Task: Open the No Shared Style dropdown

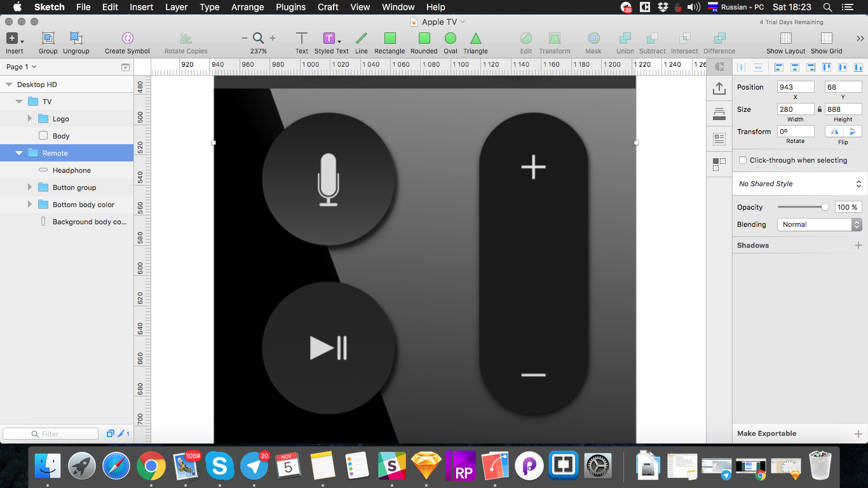Action: point(799,184)
